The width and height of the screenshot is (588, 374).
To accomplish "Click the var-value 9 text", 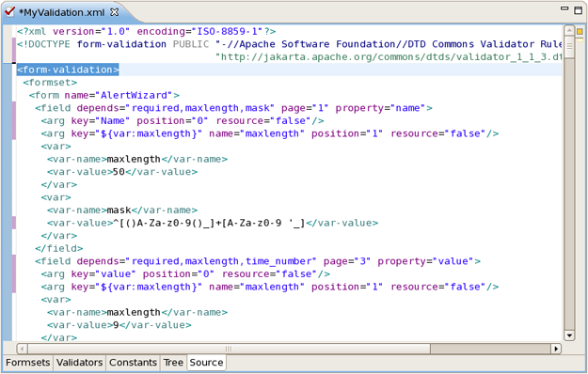I will [x=116, y=325].
